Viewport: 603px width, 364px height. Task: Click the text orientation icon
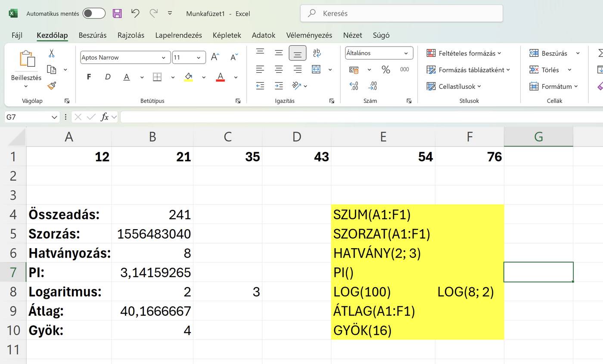point(296,86)
